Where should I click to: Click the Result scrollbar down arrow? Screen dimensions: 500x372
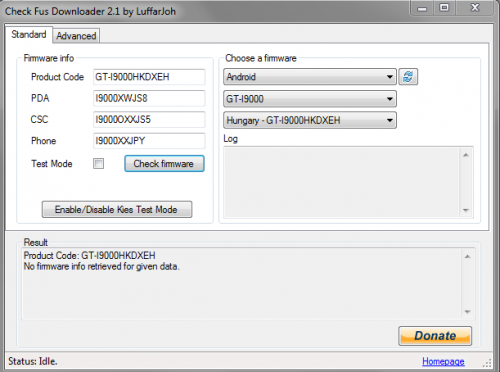coord(467,312)
